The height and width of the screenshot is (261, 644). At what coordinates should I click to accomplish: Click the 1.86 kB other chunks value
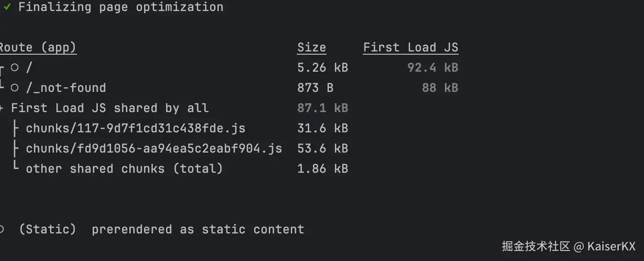coord(322,169)
